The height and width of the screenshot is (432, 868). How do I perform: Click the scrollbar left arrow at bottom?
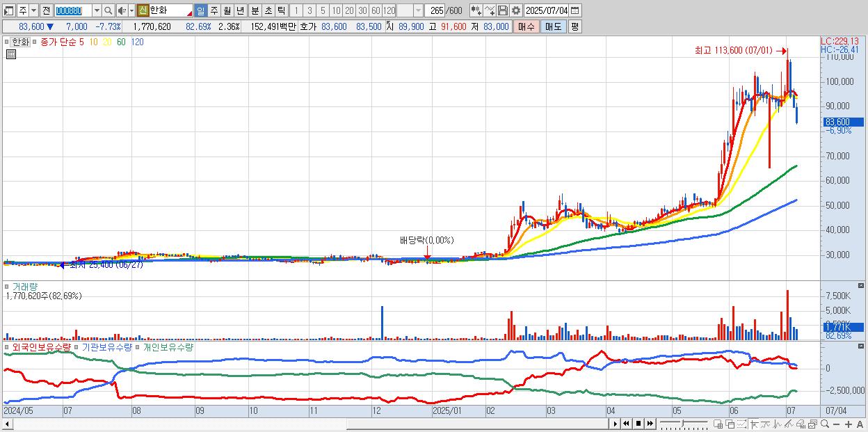(x=8, y=424)
